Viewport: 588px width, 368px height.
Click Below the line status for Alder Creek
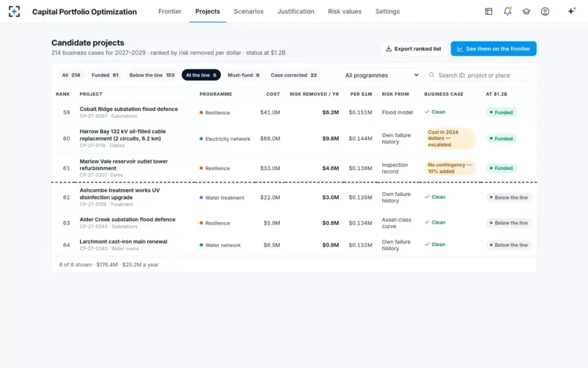[509, 223]
